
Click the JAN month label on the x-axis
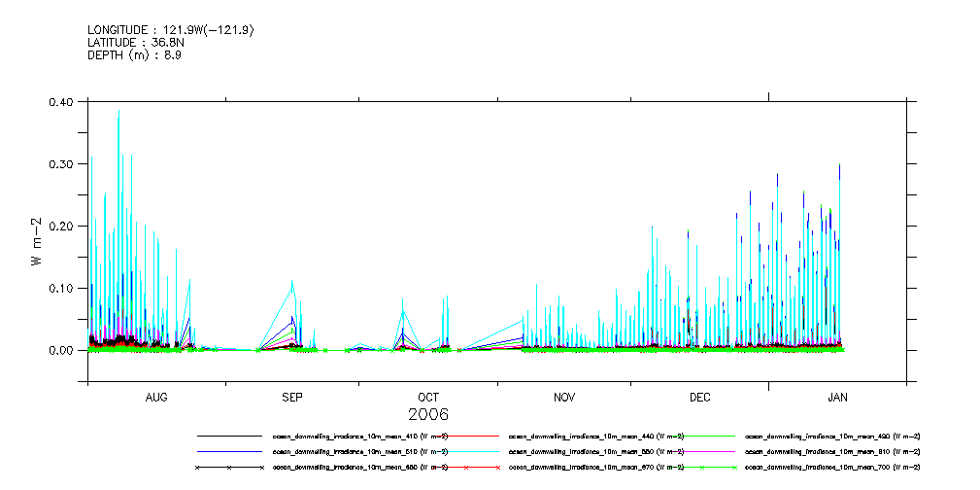click(x=837, y=398)
